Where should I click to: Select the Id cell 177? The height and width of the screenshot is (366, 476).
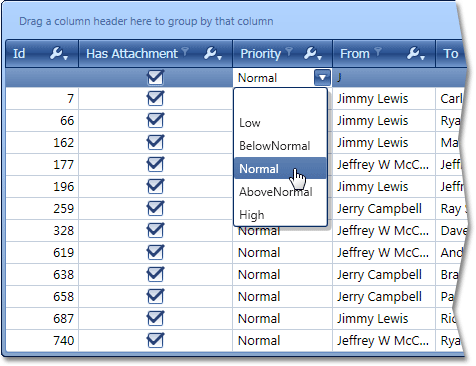(42, 164)
